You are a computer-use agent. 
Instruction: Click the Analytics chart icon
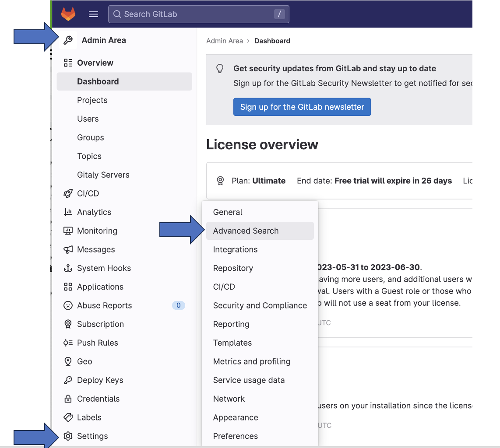point(68,212)
